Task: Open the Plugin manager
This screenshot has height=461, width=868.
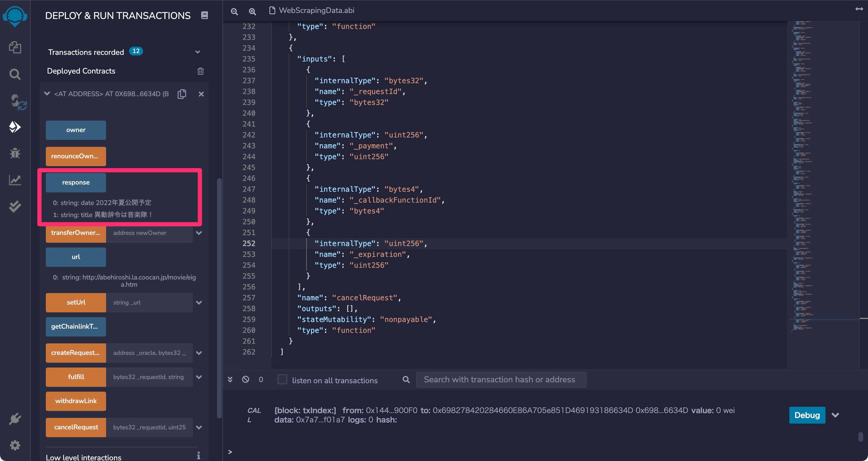Action: click(15, 418)
